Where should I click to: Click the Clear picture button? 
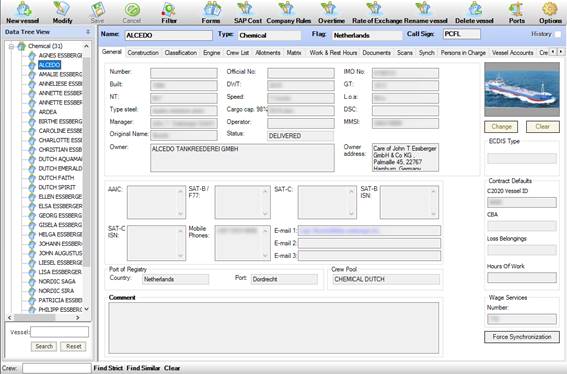(542, 127)
